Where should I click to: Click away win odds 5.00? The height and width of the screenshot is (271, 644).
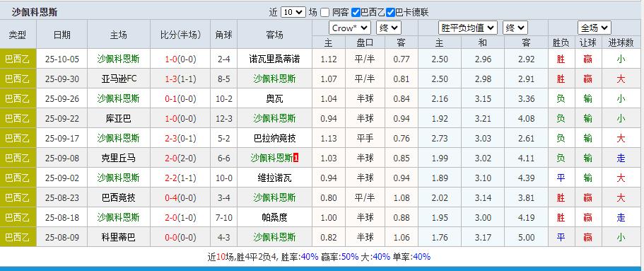coord(527,237)
